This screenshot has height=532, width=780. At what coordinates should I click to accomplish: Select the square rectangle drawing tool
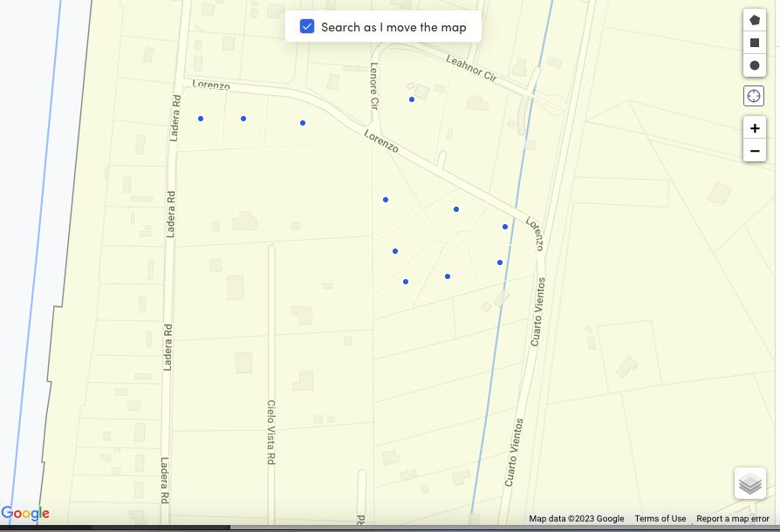(754, 42)
